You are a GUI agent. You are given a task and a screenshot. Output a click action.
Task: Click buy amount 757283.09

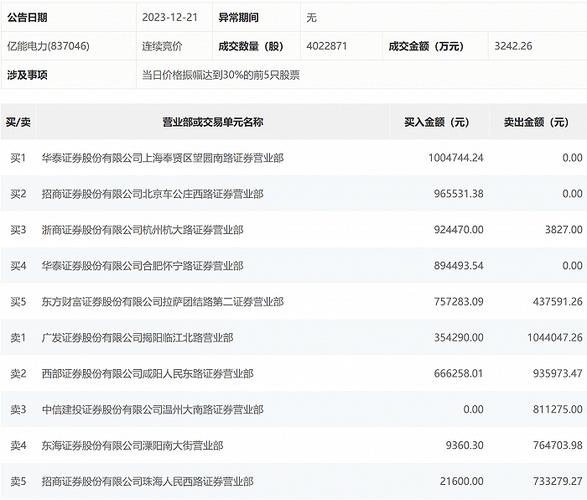tap(459, 302)
